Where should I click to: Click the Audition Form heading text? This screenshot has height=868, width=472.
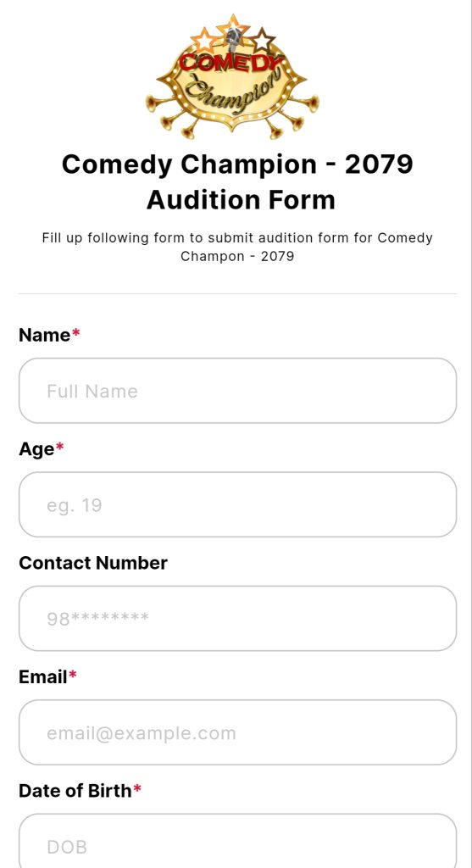coord(241,200)
